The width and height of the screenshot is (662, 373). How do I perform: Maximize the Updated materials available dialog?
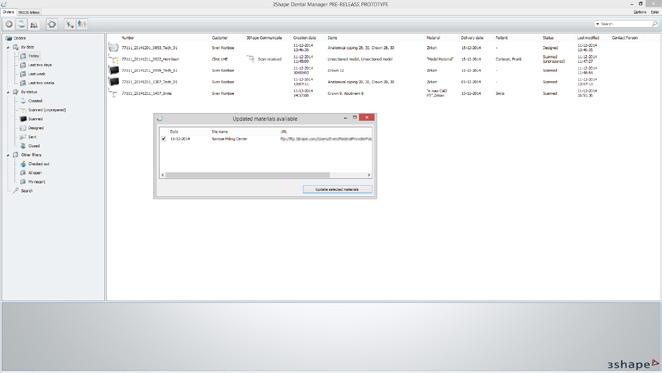tap(355, 117)
